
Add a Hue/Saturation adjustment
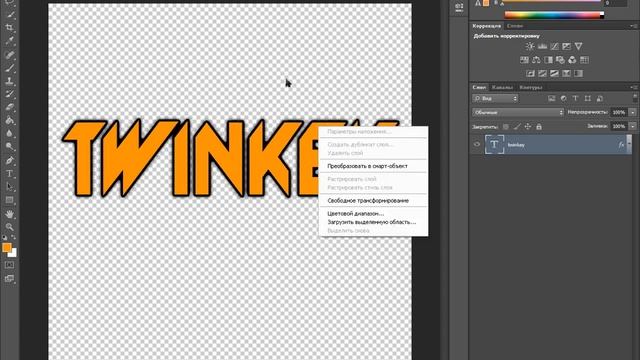click(524, 60)
